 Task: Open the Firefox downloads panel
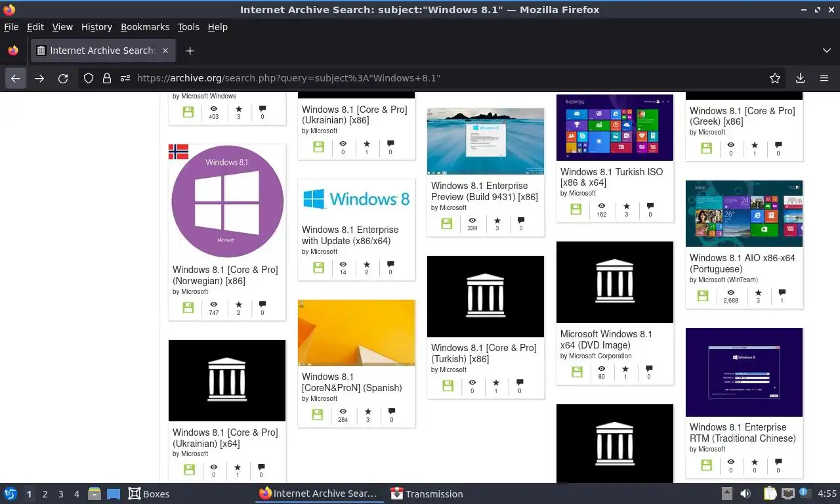coord(800,78)
